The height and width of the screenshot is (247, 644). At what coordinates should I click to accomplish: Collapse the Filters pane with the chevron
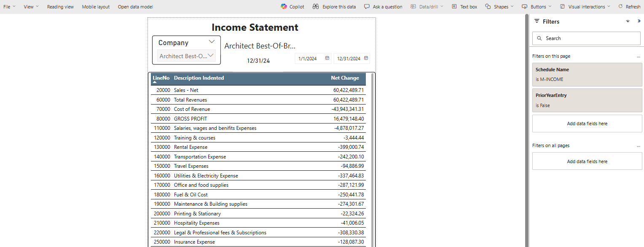coord(639,21)
